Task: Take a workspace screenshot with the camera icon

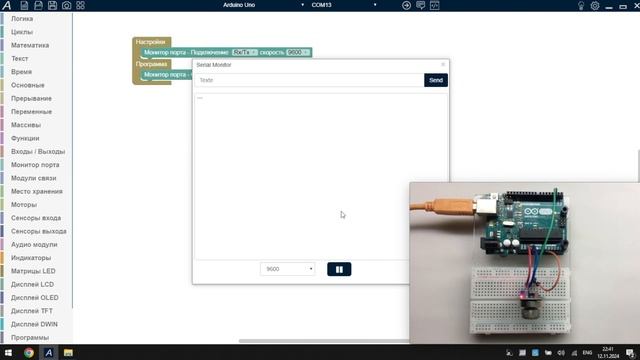Action: tap(67, 5)
